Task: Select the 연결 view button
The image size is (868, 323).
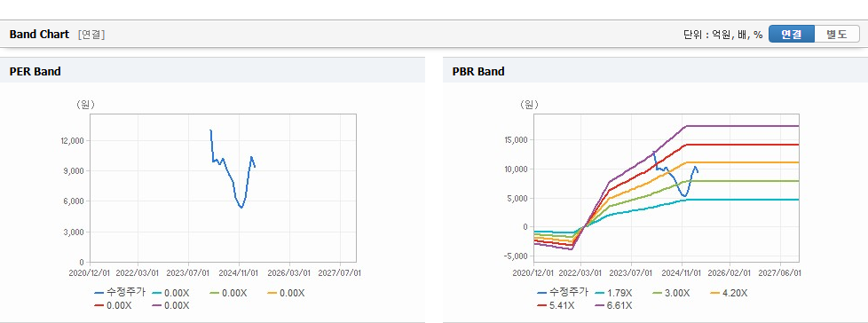Action: pyautogui.click(x=792, y=35)
